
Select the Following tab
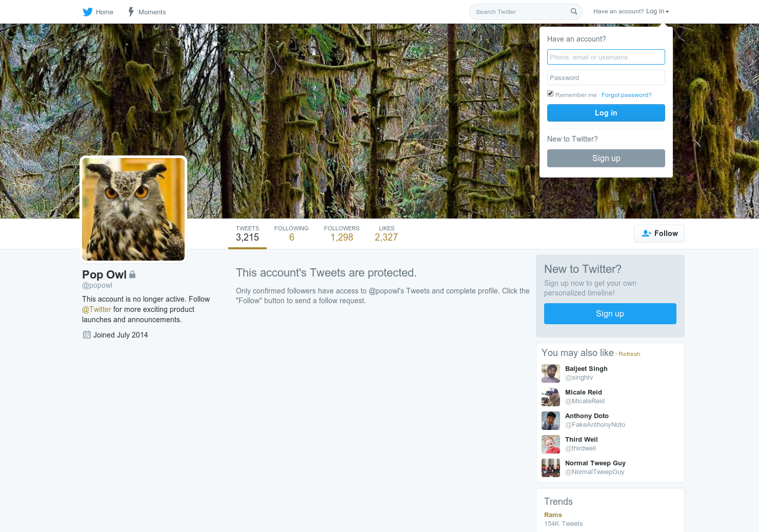(291, 234)
